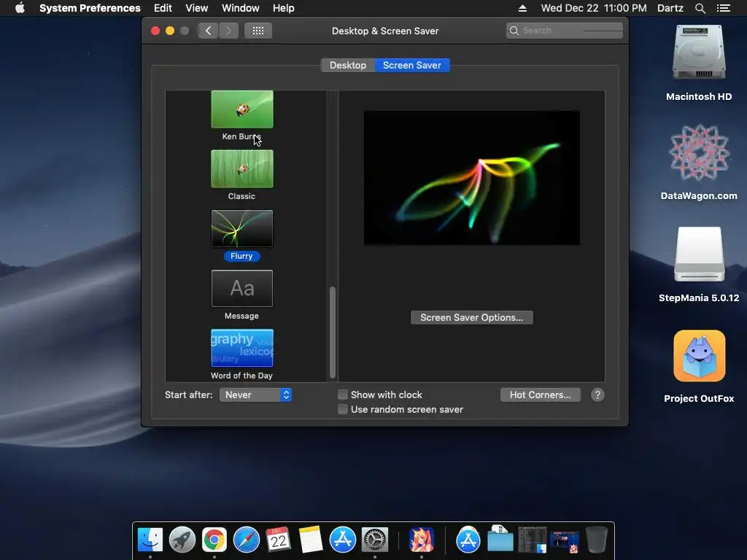Select the Flurry screen saver thumbnail
Viewport: 747px width, 560px height.
click(x=242, y=228)
